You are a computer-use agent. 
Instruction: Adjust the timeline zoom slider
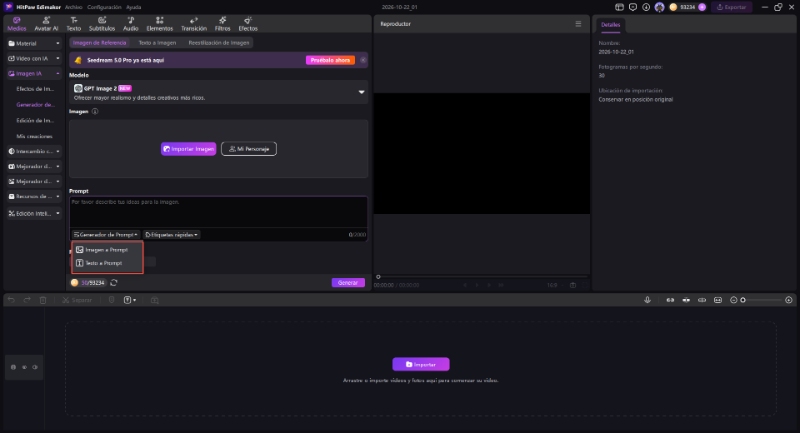point(762,300)
